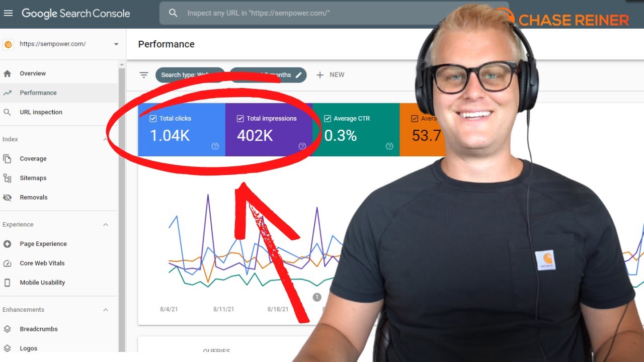This screenshot has height=362, width=644.
Task: Add a NEW filter
Action: (330, 75)
